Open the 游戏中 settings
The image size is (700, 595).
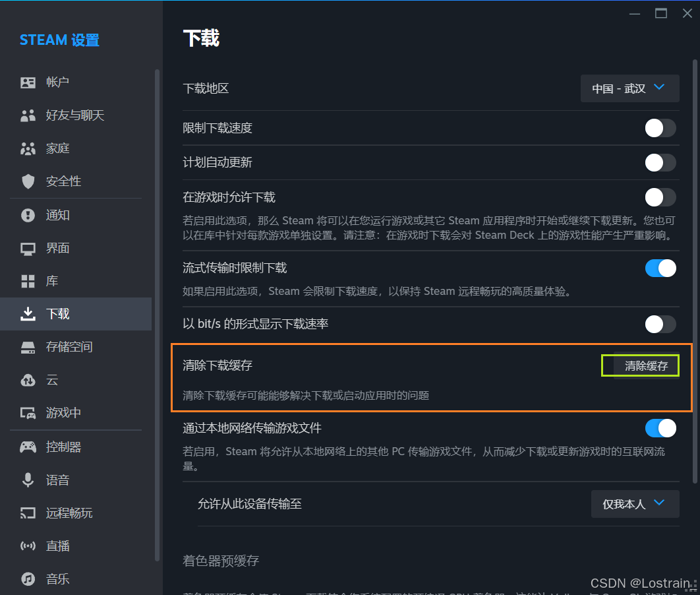pos(76,413)
